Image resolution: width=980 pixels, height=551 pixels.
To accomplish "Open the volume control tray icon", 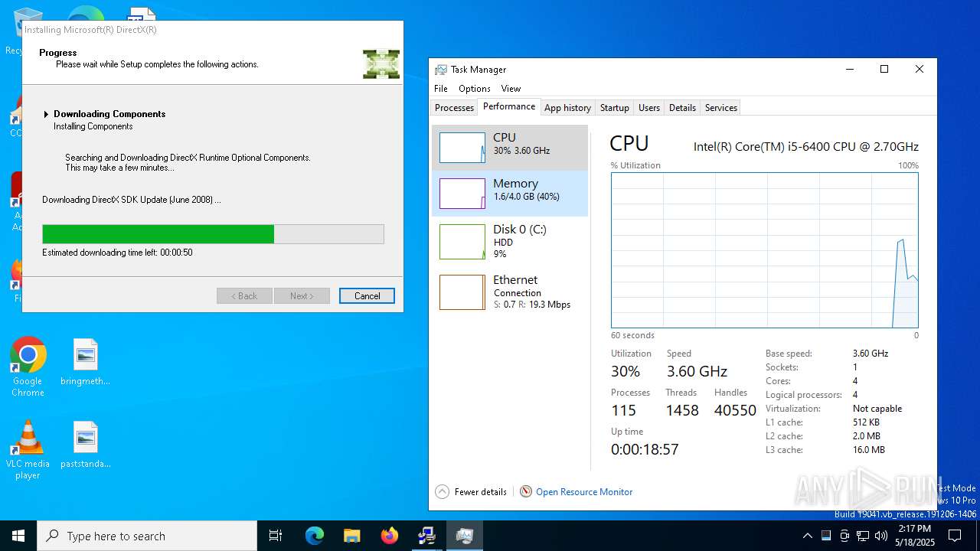I will (881, 536).
